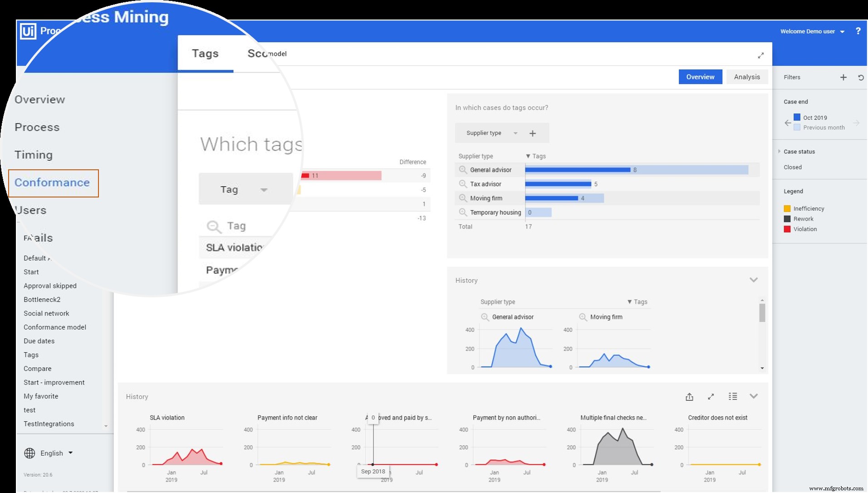Open the TestIntegrations favorite
Image resolution: width=868 pixels, height=493 pixels.
(x=49, y=424)
